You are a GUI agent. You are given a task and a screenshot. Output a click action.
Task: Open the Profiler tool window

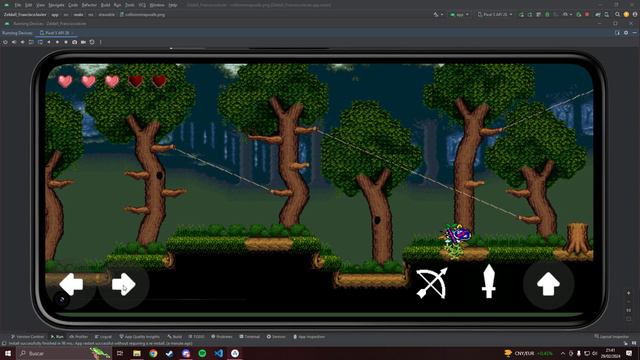[x=79, y=337]
